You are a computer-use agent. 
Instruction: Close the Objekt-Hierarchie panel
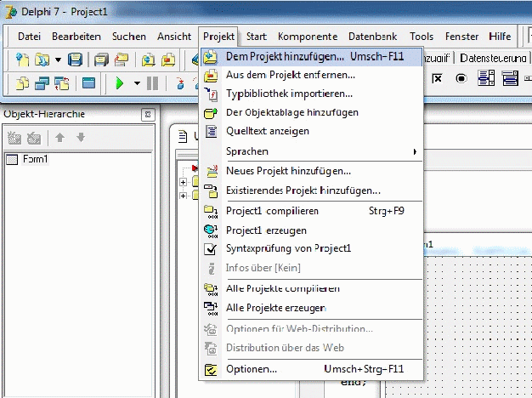coord(146,115)
